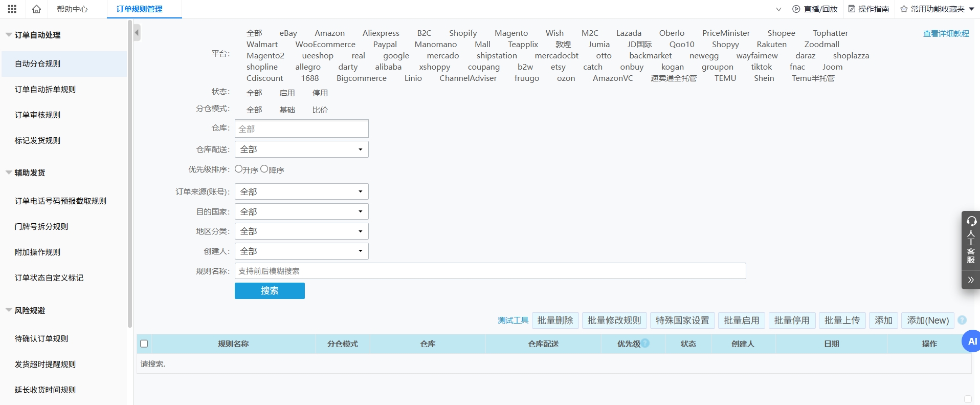This screenshot has width=980, height=405.
Task: Tick the select-all checkbox in table header
Action: point(144,344)
